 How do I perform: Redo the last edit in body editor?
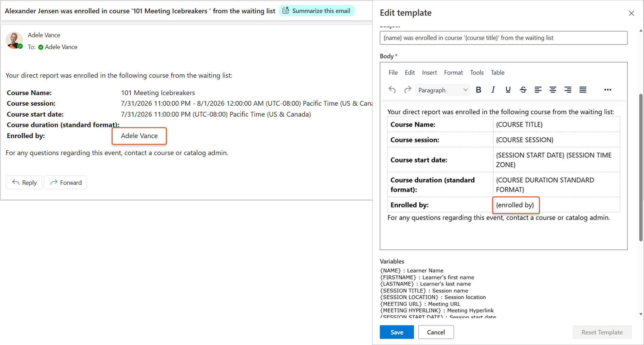tap(407, 90)
